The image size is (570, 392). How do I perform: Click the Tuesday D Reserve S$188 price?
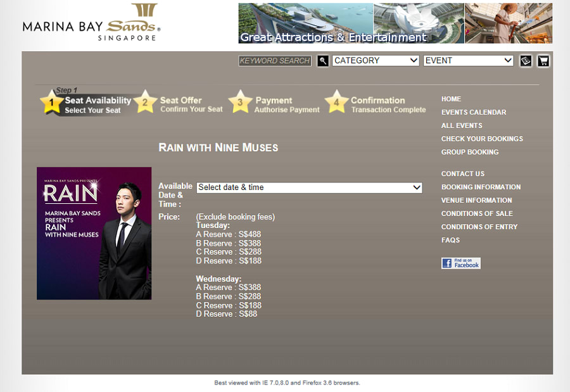229,261
